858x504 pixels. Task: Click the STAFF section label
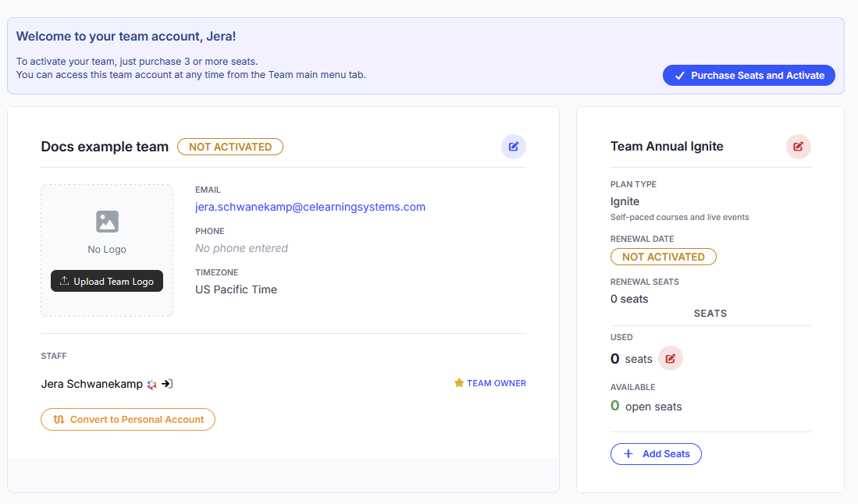coord(54,356)
